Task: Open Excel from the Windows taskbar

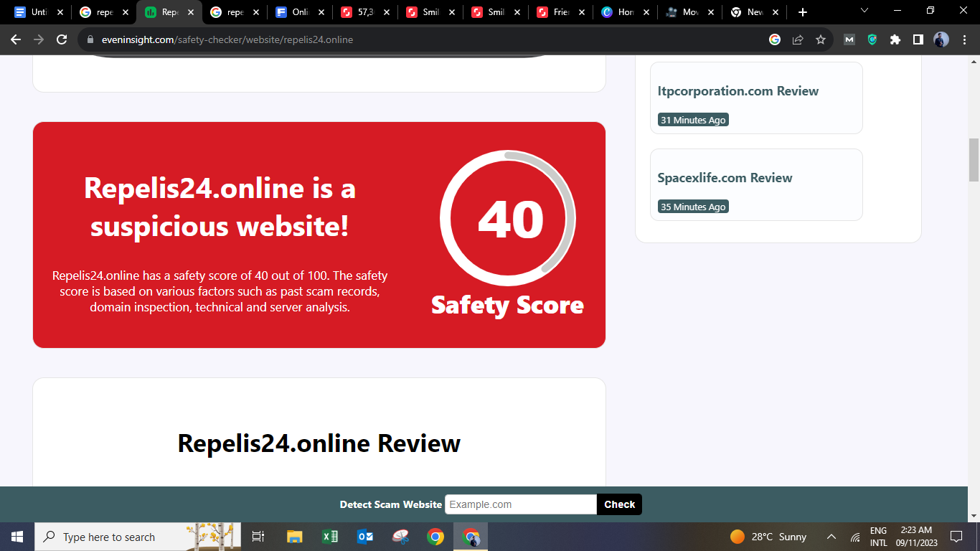Action: 330,537
